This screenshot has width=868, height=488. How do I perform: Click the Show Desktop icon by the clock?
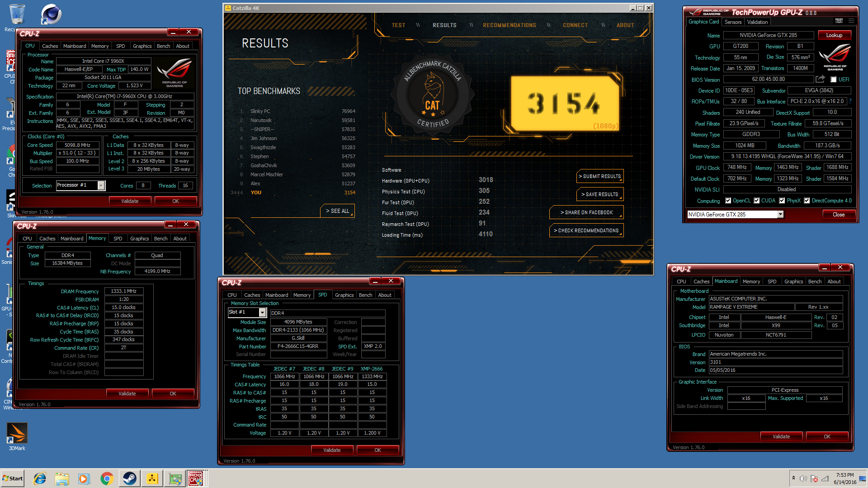click(x=863, y=479)
